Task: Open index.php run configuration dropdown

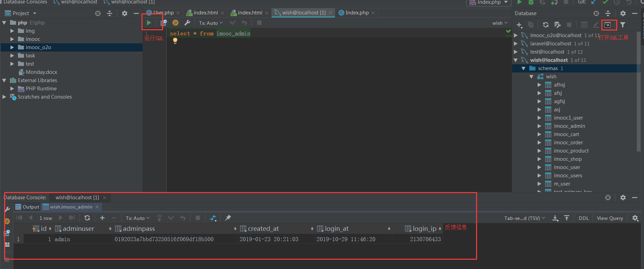Action: click(x=488, y=2)
